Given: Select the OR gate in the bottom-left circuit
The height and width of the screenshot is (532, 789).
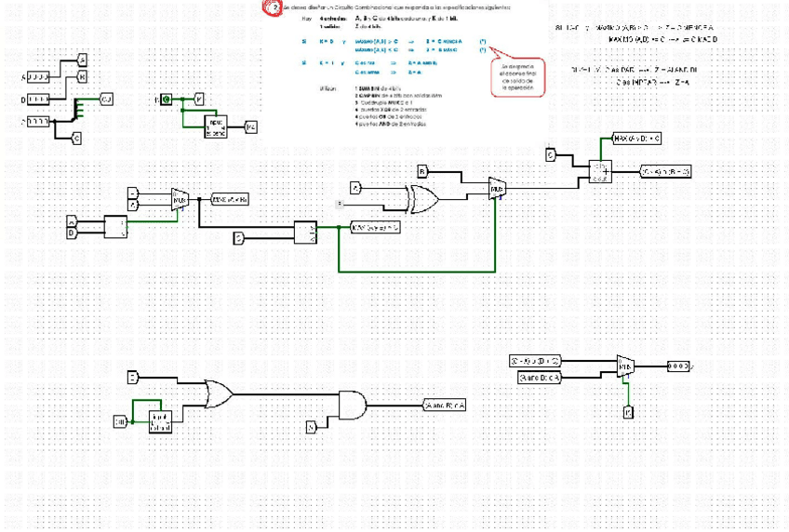Looking at the screenshot, I should click(219, 393).
